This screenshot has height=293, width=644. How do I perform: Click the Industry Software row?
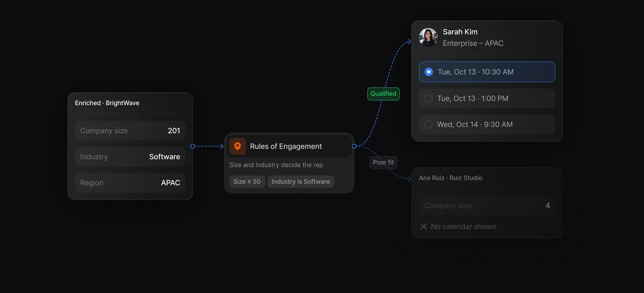coord(130,157)
